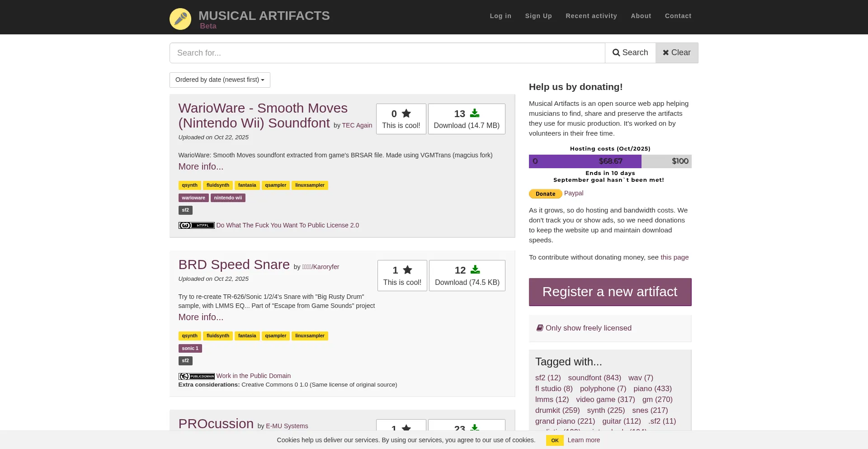Click the PayPal Donate button

(545, 194)
